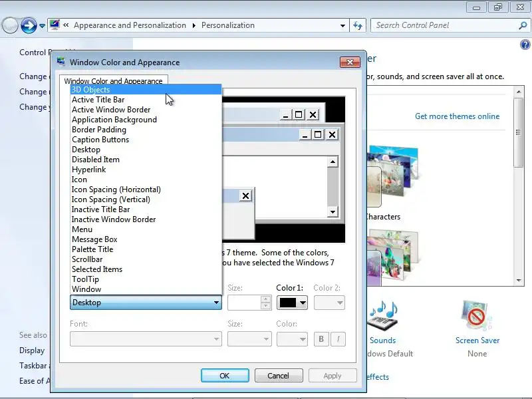The height and width of the screenshot is (399, 532).
Task: Refresh the Control Panel page
Action: (358, 25)
